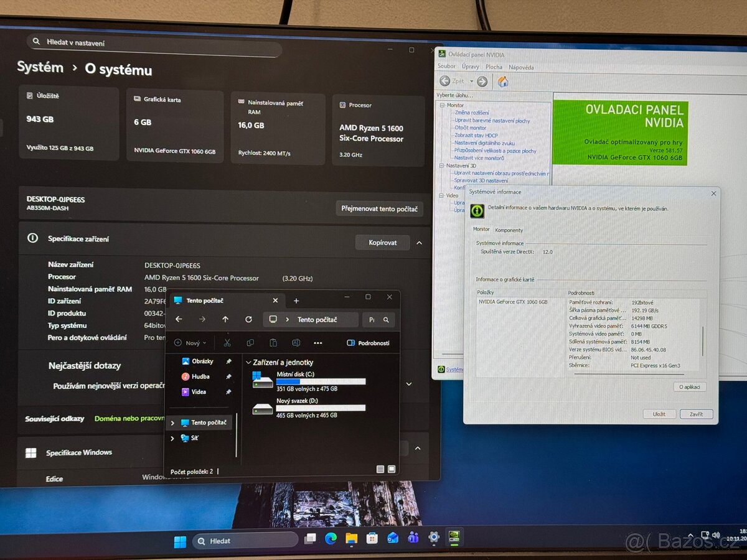Switch to large thumbnails view in Explorer
This screenshot has width=747, height=560.
point(392,469)
